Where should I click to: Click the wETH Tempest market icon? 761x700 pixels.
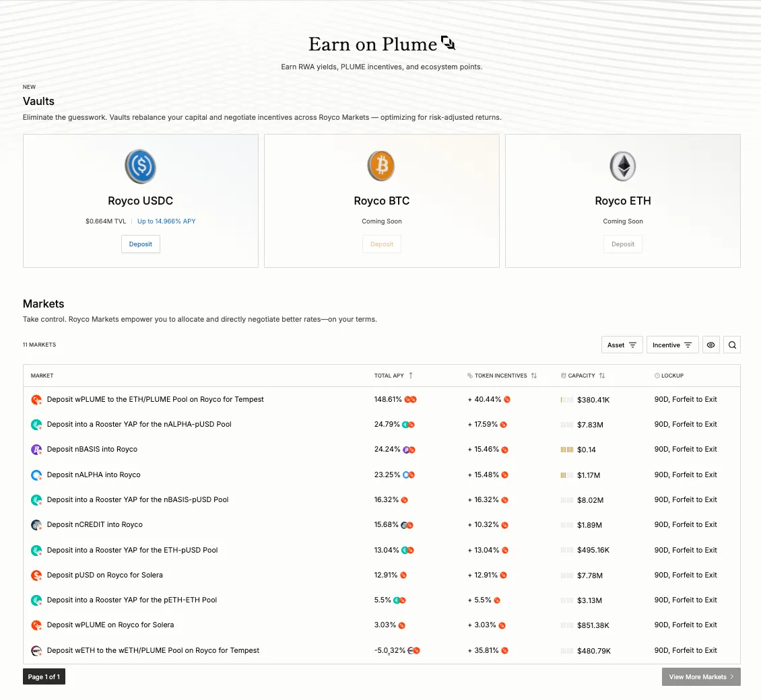tap(36, 650)
